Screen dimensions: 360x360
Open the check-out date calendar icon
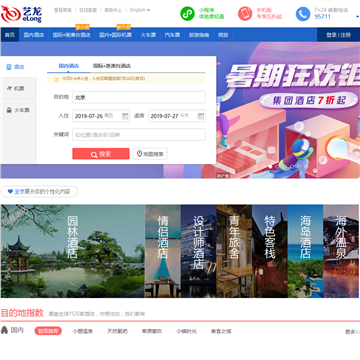click(200, 116)
